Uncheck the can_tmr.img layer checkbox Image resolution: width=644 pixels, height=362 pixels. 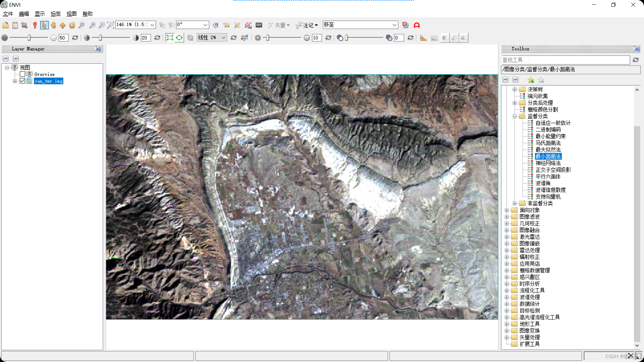point(22,81)
